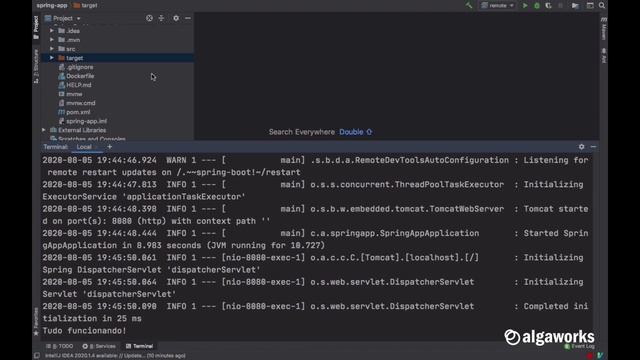Click the Double shortcut hint in the editor
This screenshot has height=360, width=640.
pos(356,132)
